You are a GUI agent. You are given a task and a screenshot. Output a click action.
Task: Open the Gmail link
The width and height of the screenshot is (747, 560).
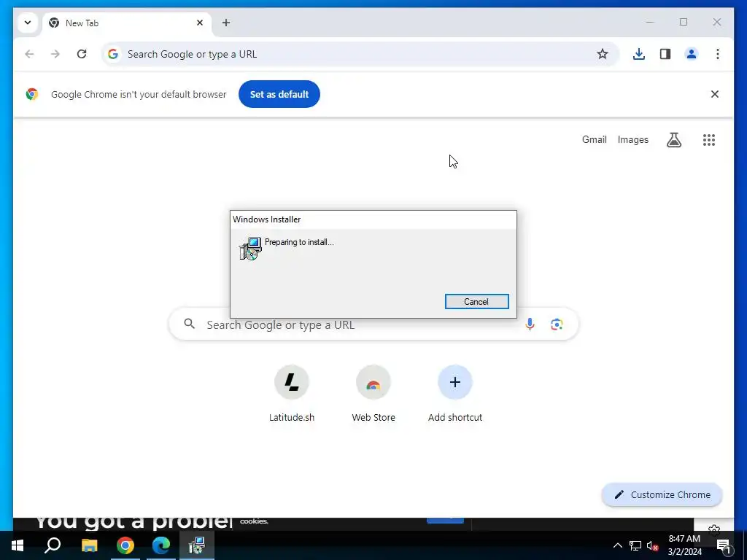594,139
